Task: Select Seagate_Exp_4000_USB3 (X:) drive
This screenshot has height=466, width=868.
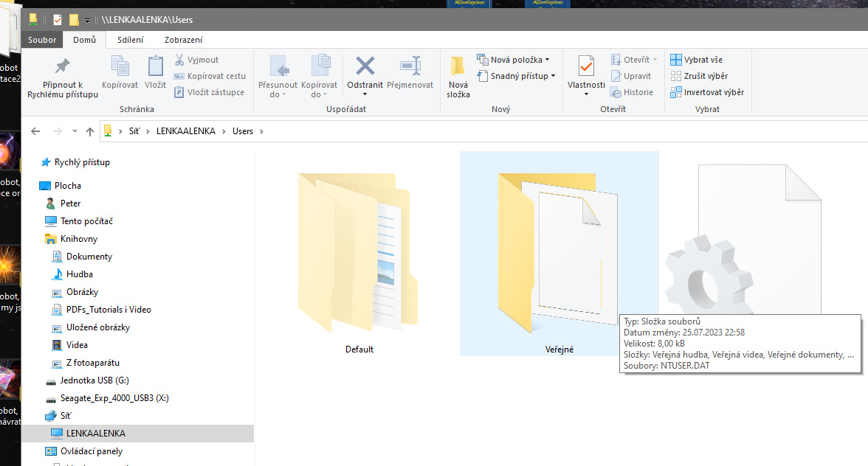Action: (x=114, y=398)
